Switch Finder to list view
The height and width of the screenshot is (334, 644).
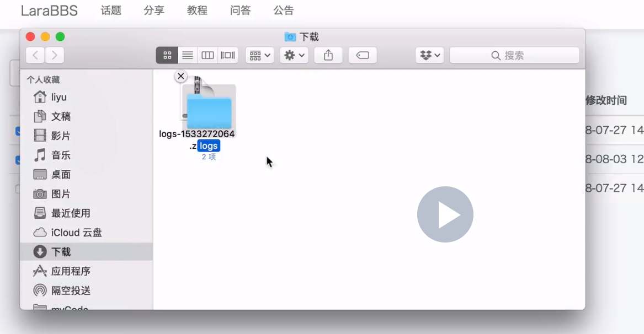(x=187, y=56)
